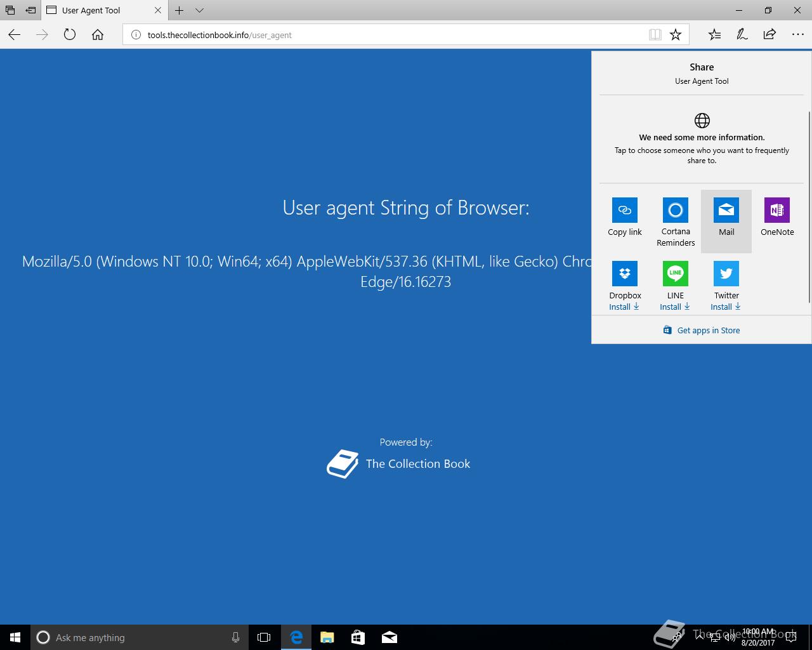
Task: Click the user agent string text
Action: pos(307,271)
